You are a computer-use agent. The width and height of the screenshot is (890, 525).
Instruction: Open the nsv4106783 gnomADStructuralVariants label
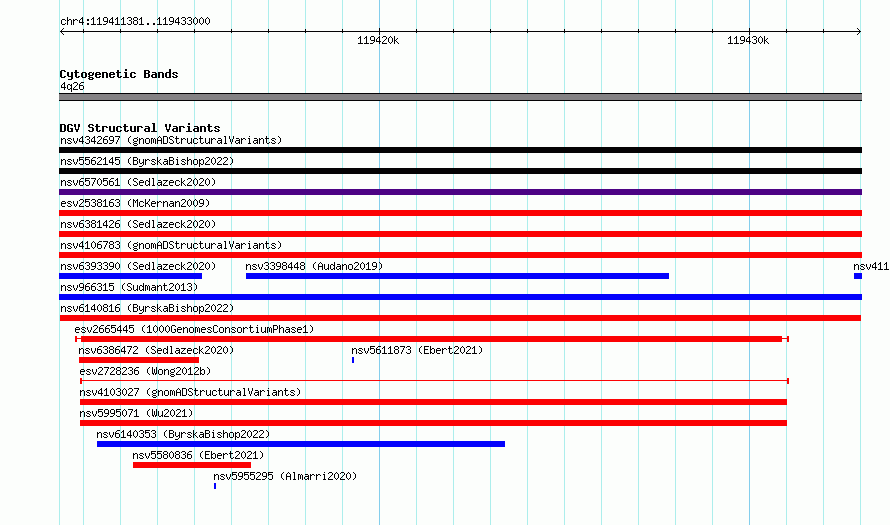click(x=171, y=245)
